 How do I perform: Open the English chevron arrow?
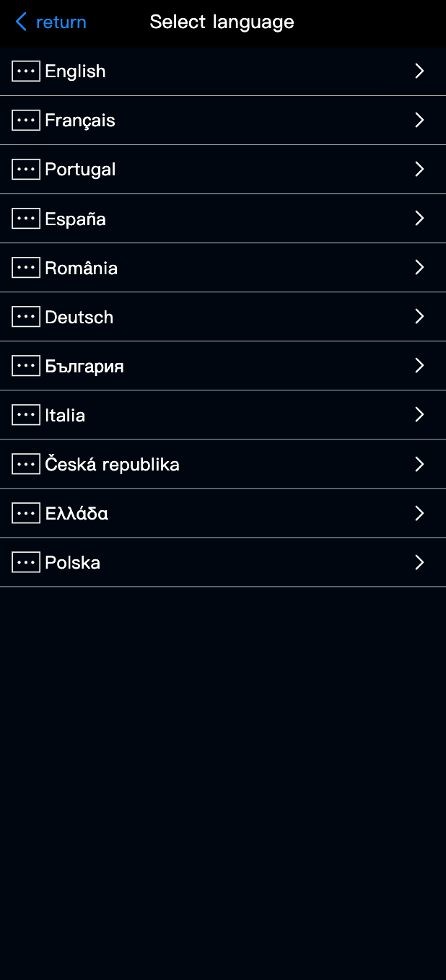419,71
